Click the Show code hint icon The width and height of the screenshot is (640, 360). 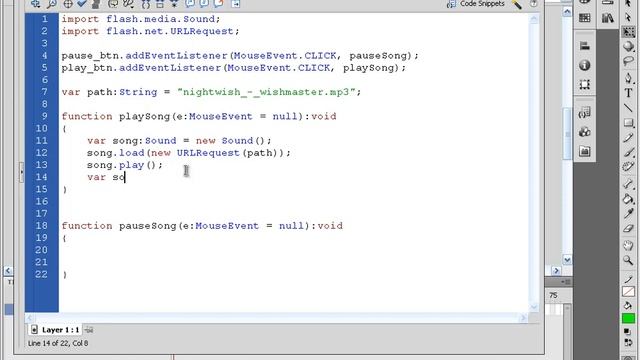[x=113, y=4]
